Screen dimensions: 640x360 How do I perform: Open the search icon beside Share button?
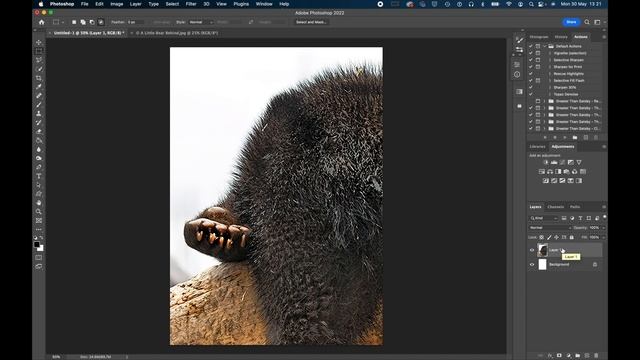pyautogui.click(x=587, y=22)
